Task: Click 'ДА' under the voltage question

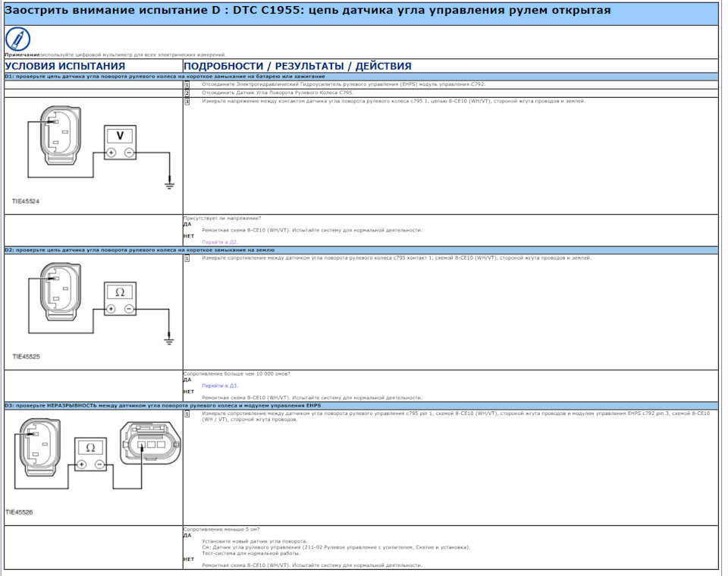Action: pyautogui.click(x=187, y=225)
